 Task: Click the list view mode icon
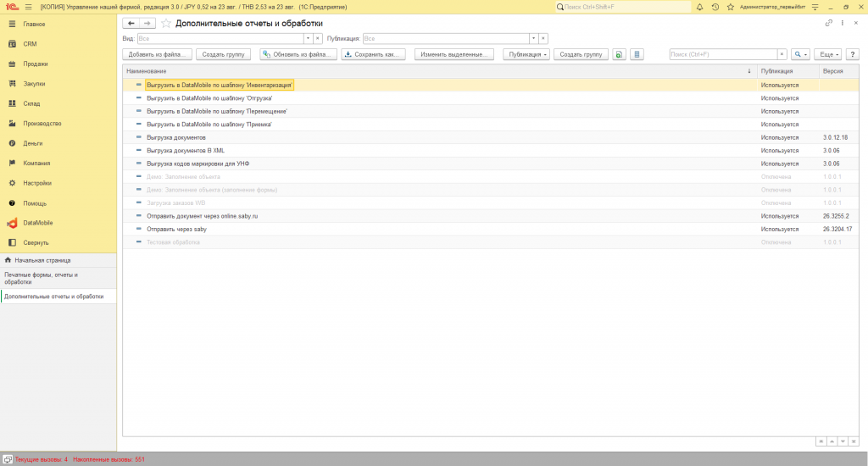[637, 54]
